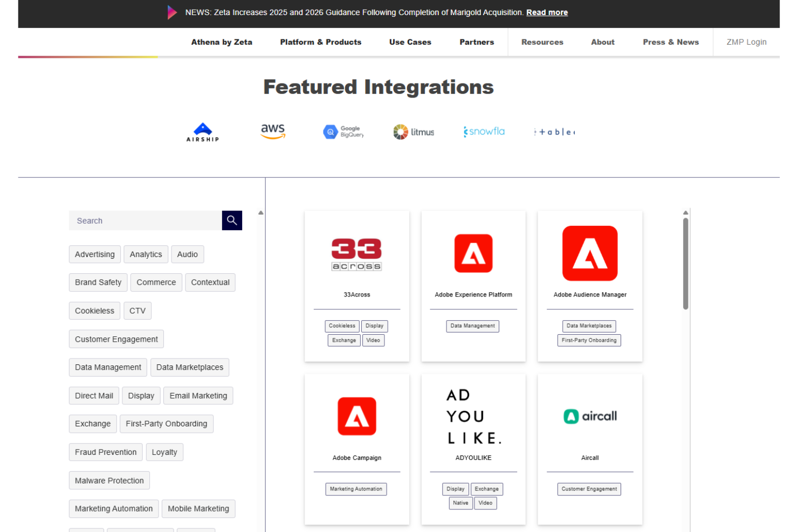Click the Data Management tag on Adobe Experience Platform
Image resolution: width=798 pixels, height=532 pixels.
click(x=472, y=326)
